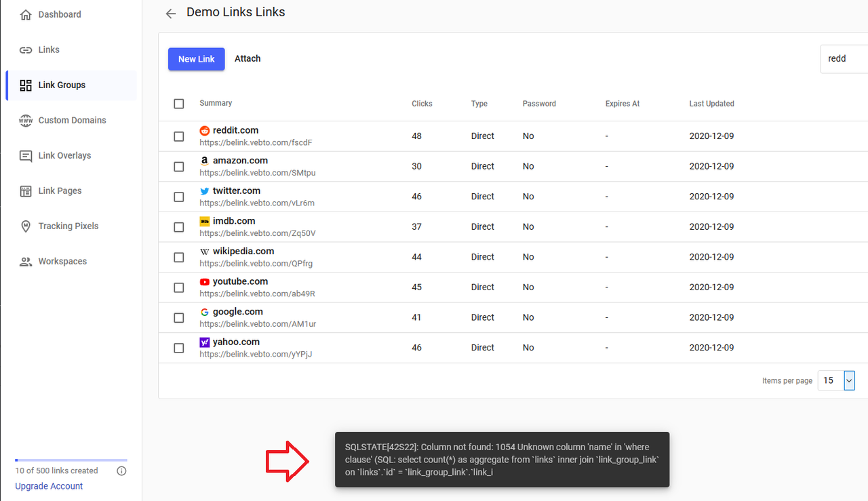Check the wikipedia.org row checkbox

click(179, 257)
